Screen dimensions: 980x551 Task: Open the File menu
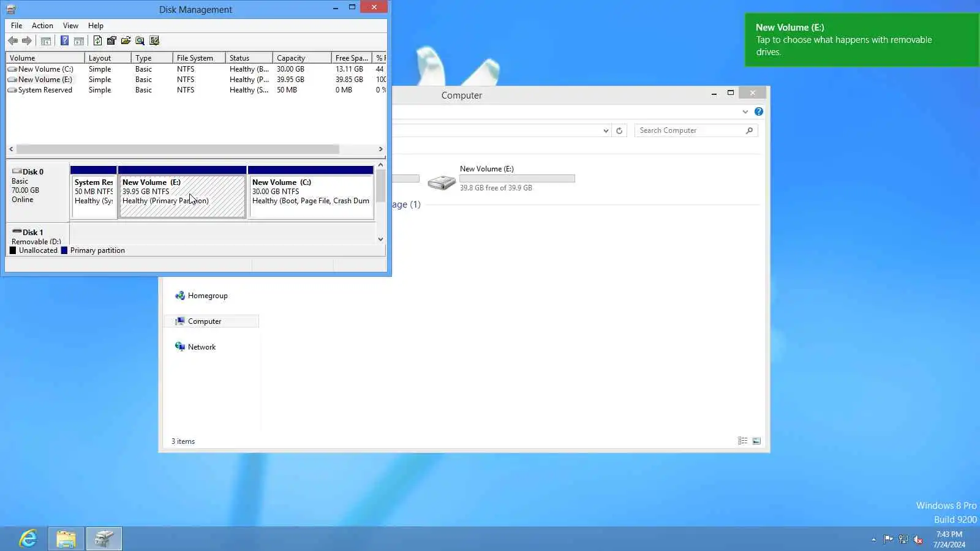17,26
